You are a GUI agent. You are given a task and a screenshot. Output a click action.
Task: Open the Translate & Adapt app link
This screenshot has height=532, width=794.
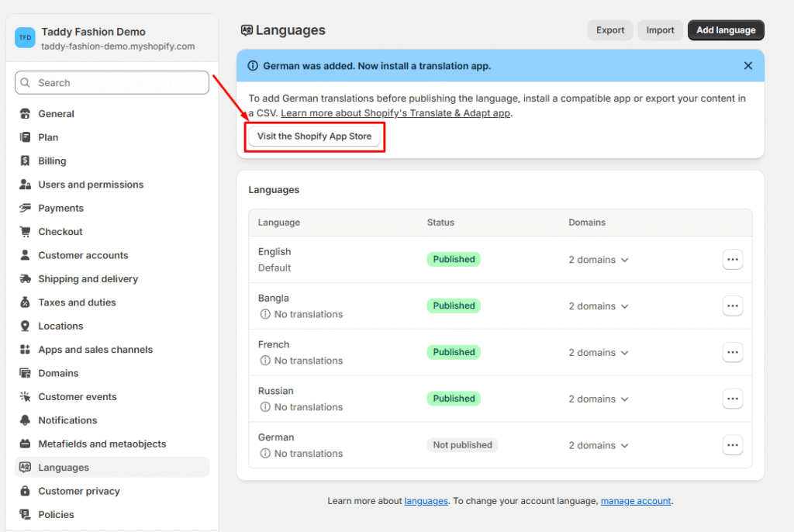395,113
